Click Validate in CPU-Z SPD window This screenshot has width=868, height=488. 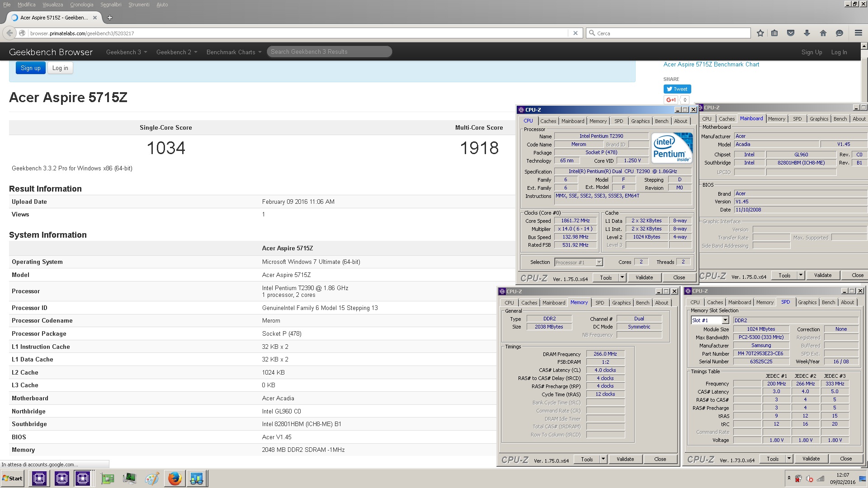[x=811, y=459]
